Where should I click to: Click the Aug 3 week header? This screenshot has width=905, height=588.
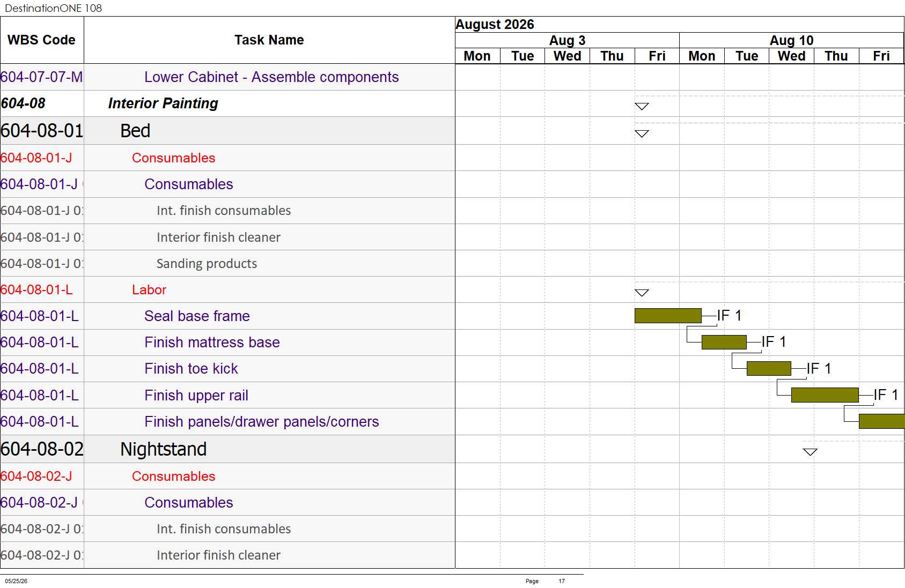point(567,40)
